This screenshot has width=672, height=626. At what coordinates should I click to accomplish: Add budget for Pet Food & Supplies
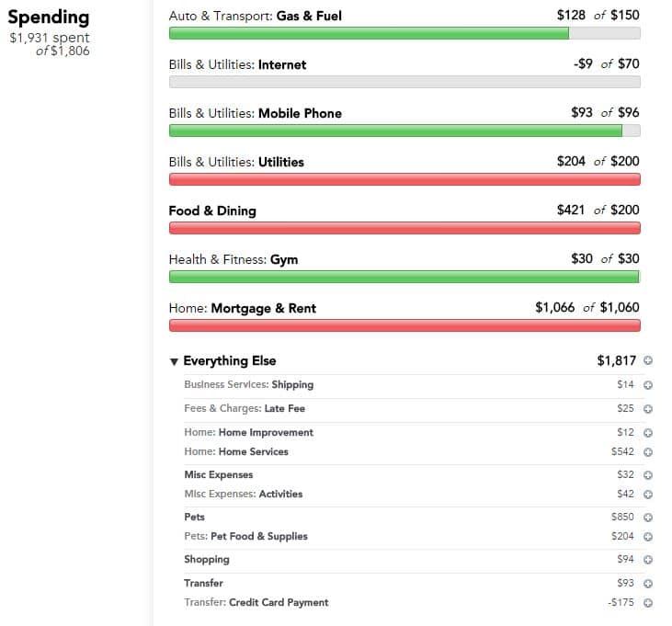click(x=648, y=537)
